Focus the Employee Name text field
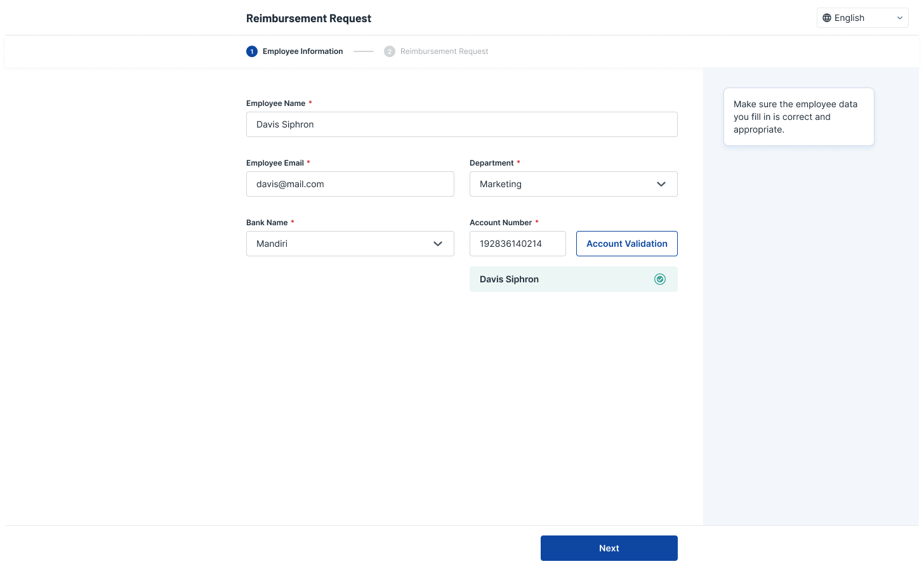 pyautogui.click(x=461, y=124)
